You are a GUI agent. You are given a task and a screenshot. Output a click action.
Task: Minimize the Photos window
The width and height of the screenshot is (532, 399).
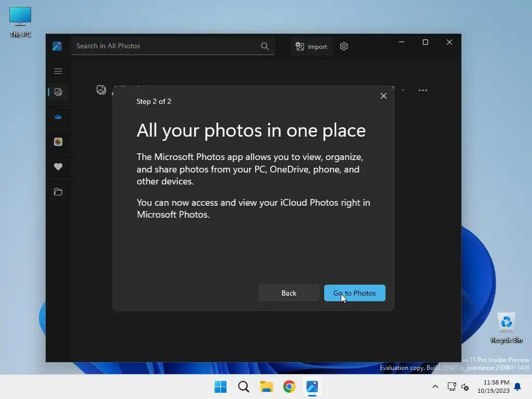click(x=402, y=42)
